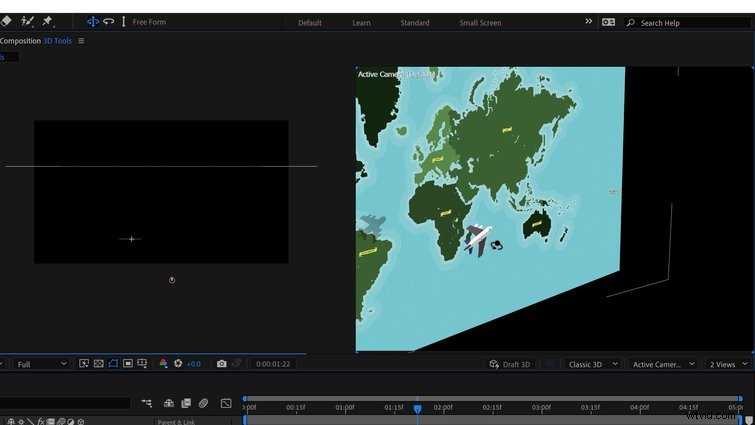Open the Full resolution dropdown
755x425 pixels.
pyautogui.click(x=40, y=364)
